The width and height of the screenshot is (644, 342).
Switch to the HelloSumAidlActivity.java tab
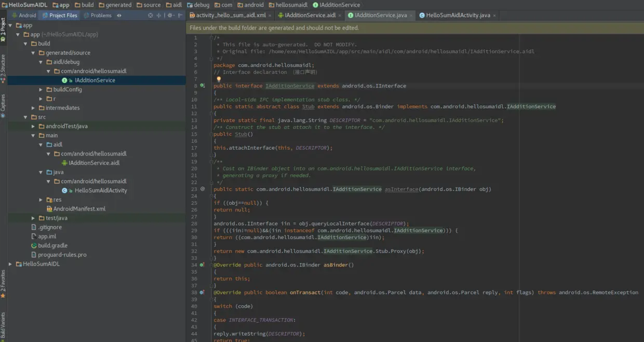pos(457,16)
